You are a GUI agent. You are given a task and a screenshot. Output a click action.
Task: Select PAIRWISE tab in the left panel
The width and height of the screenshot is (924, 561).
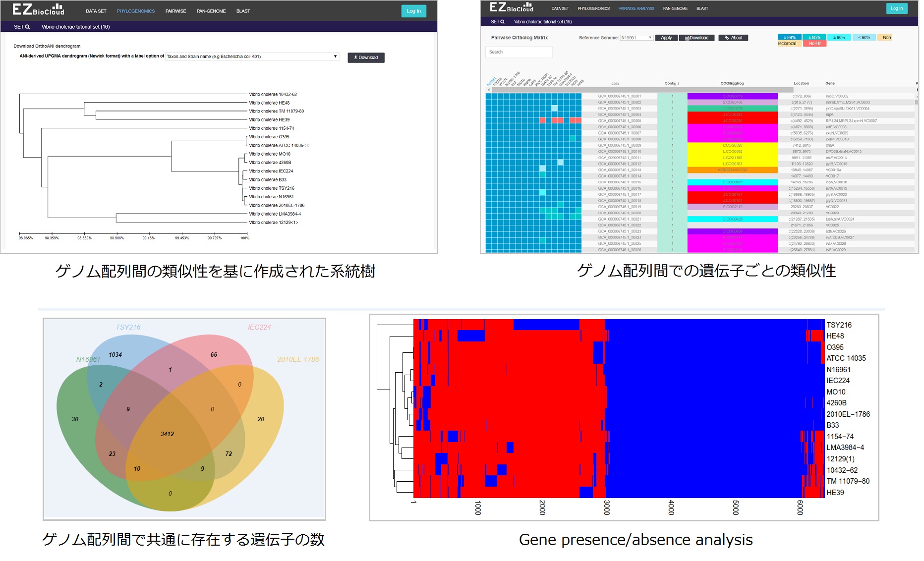pyautogui.click(x=175, y=11)
